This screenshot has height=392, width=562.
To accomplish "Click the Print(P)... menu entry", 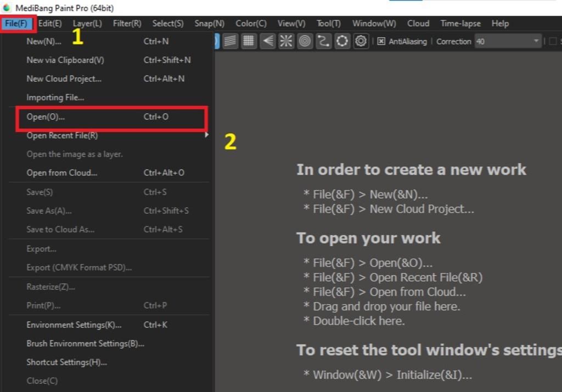I will (x=109, y=306).
